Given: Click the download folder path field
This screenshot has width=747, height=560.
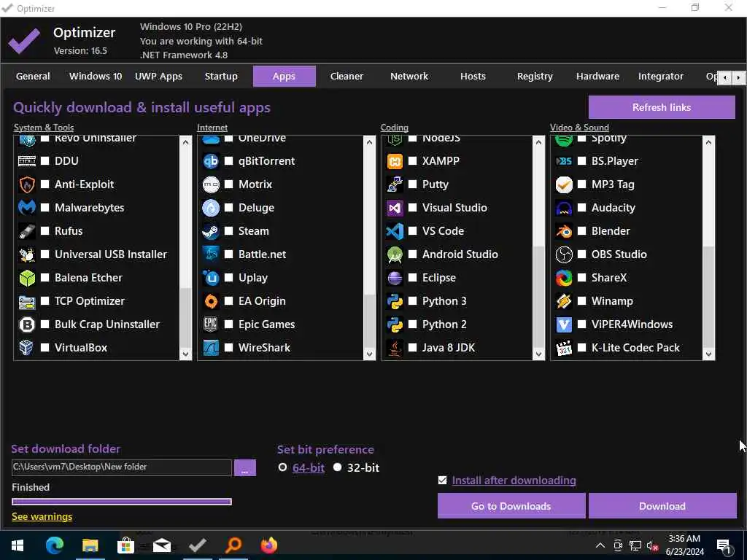Looking at the screenshot, I should point(122,467).
